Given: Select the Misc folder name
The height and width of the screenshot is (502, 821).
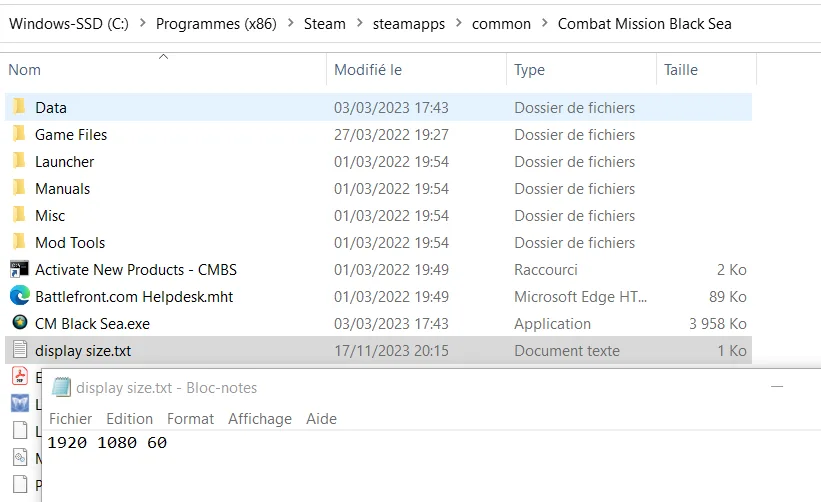Looking at the screenshot, I should (50, 216).
